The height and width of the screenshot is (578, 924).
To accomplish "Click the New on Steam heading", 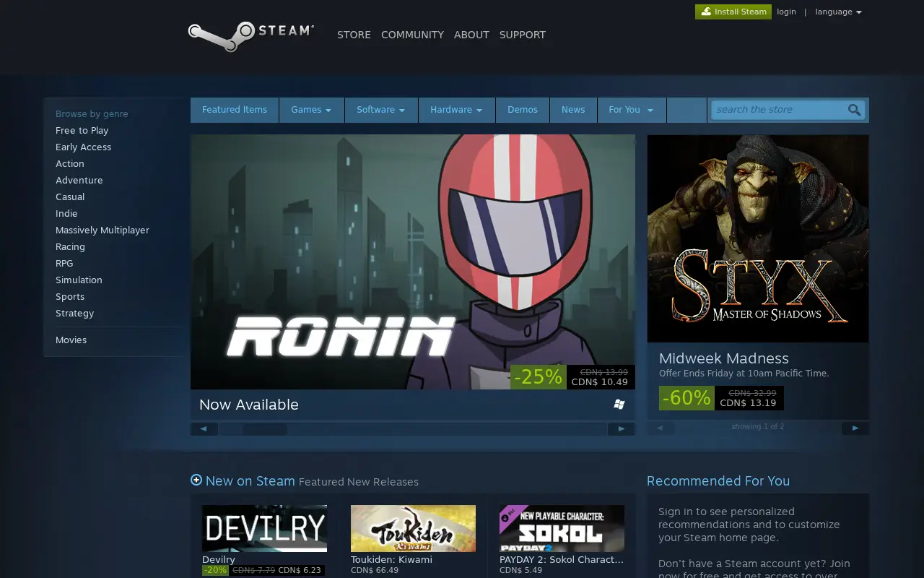I will [250, 481].
